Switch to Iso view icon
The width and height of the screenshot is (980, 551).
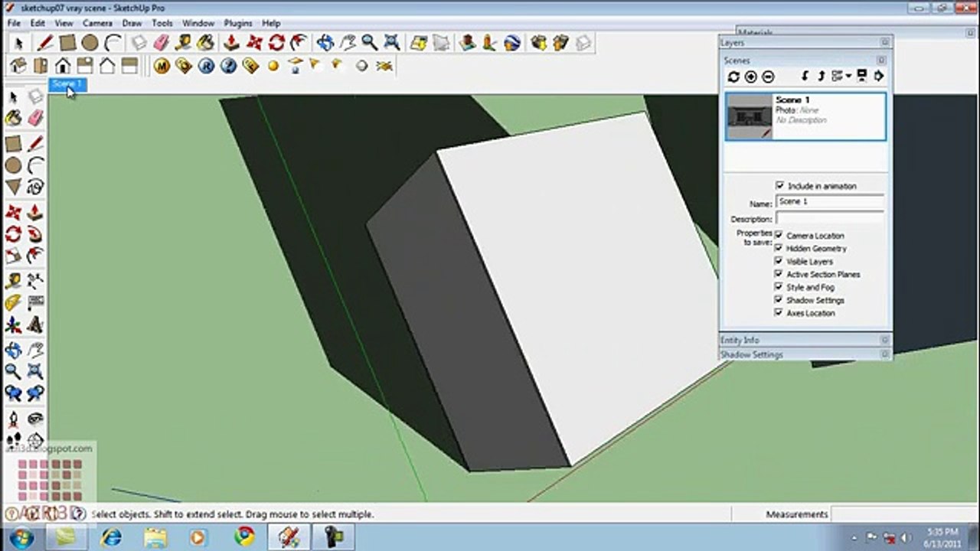(x=18, y=66)
